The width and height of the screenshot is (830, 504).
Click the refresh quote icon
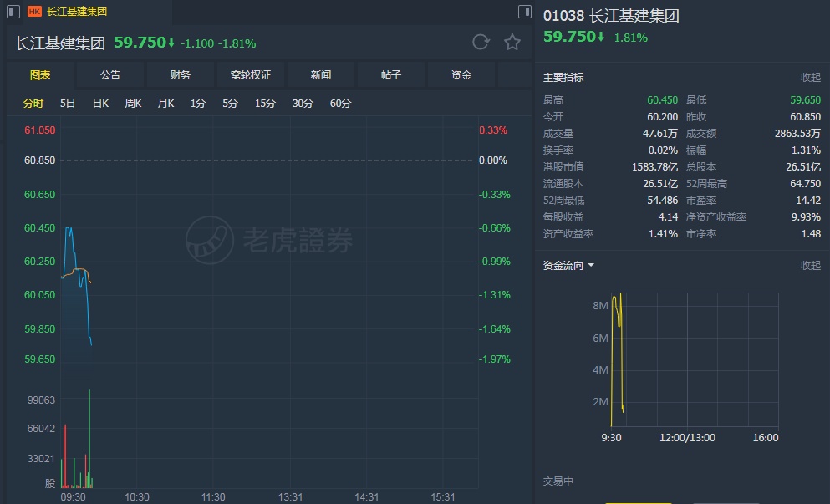[x=481, y=42]
